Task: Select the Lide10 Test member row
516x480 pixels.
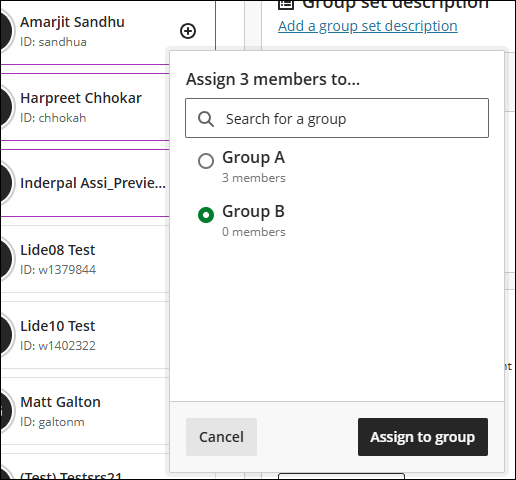Action: click(85, 335)
